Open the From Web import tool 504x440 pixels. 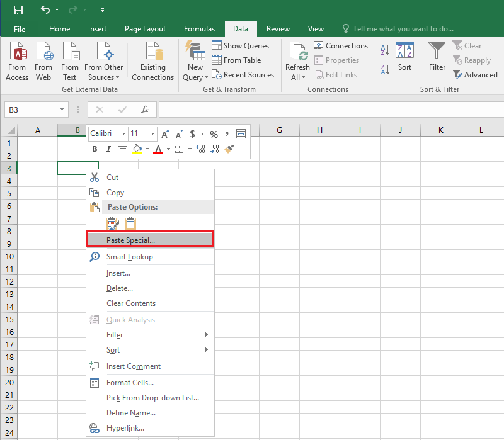(x=43, y=60)
